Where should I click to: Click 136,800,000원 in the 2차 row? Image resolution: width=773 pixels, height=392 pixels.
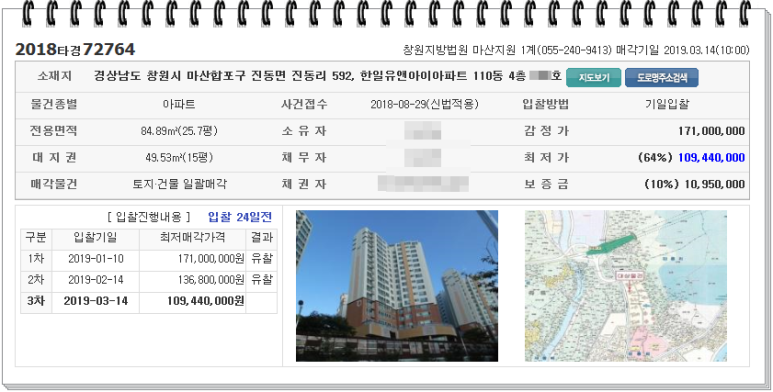211,280
